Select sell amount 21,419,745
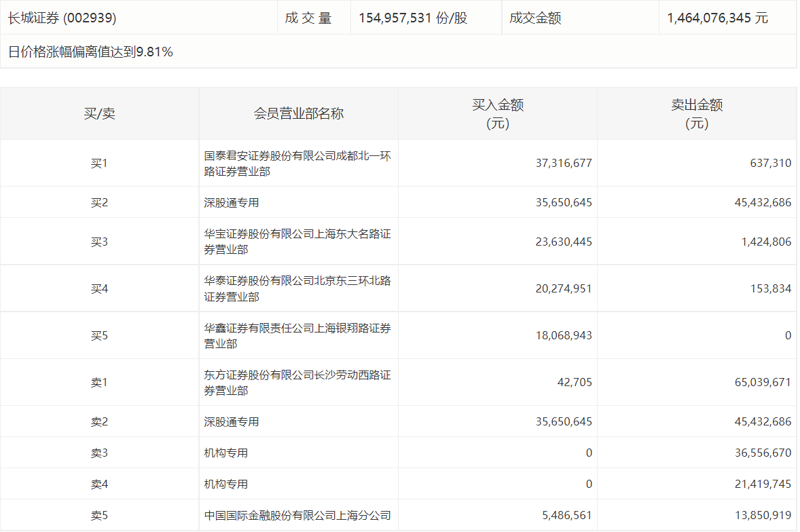The width and height of the screenshot is (800, 532). point(763,484)
